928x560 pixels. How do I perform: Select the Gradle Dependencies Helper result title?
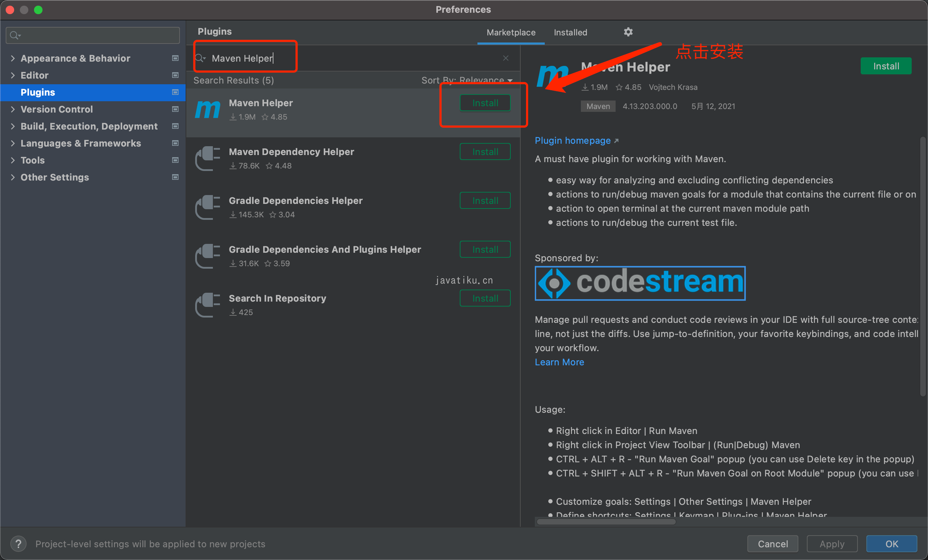(x=296, y=201)
